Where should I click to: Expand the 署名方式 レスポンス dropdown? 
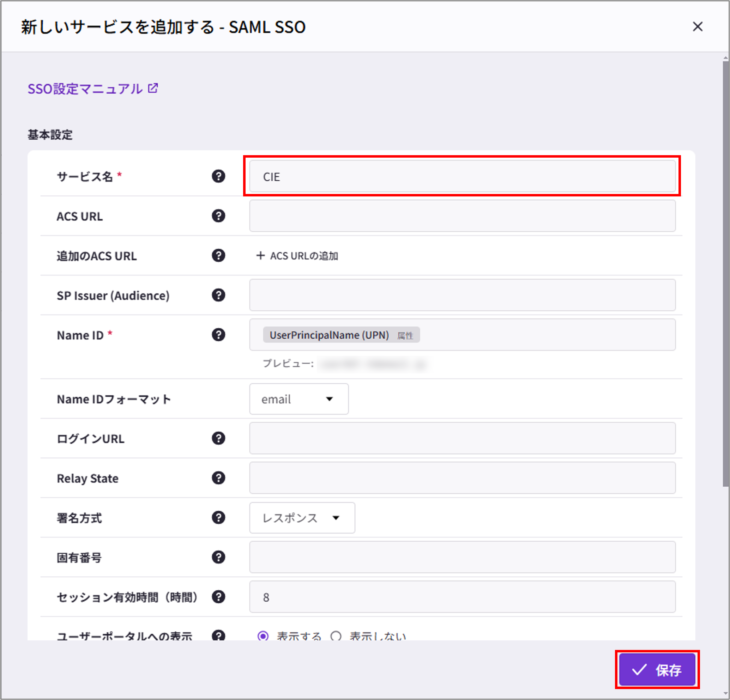[x=302, y=518]
